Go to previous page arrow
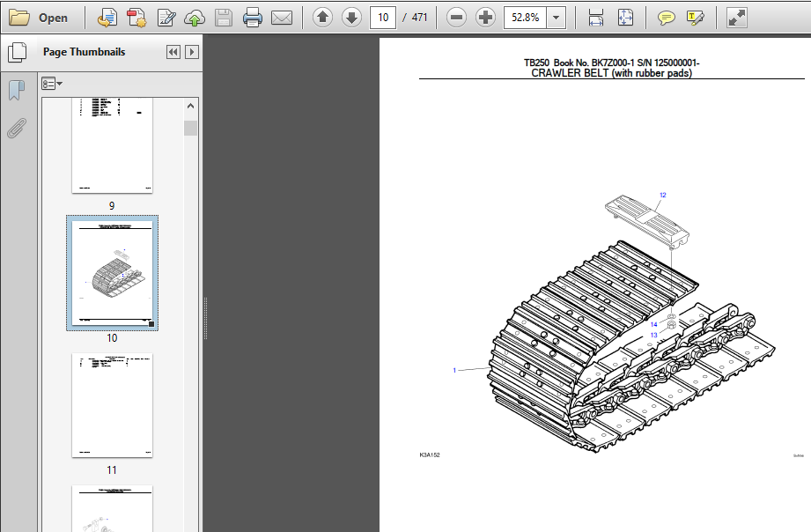 tap(323, 18)
